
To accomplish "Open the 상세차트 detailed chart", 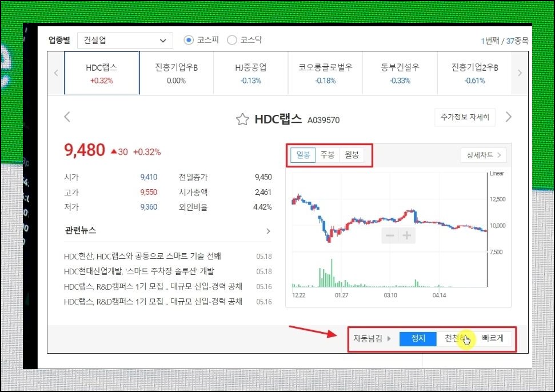I will pyautogui.click(x=484, y=155).
